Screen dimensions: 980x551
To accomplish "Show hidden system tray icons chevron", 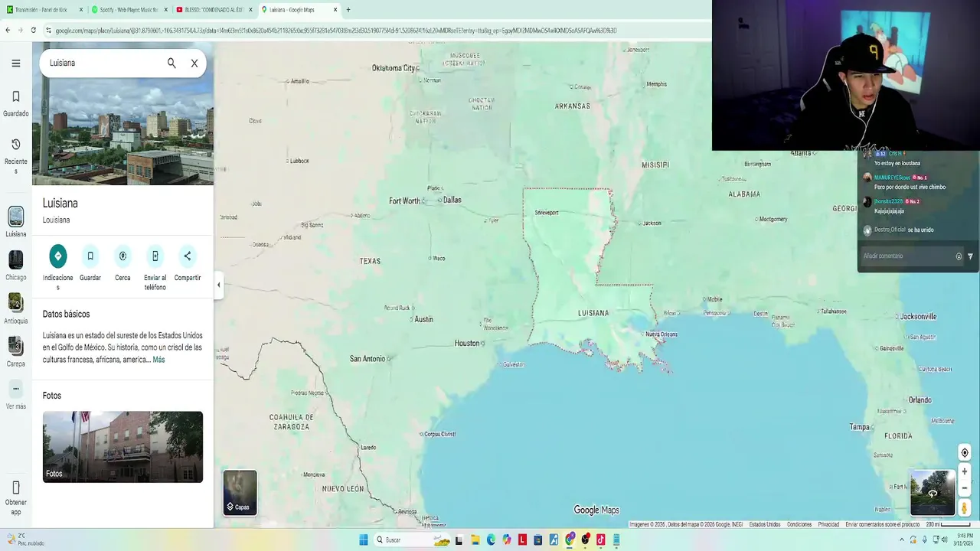I will [903, 540].
